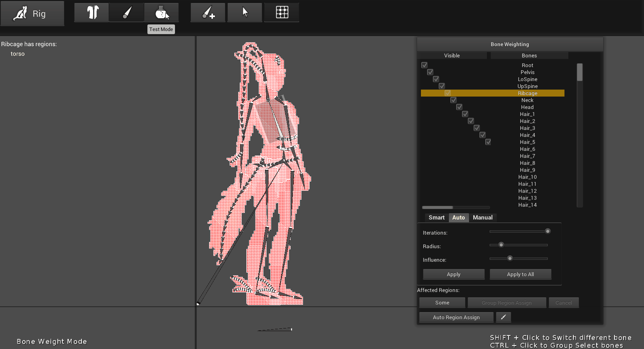Click the Cancel button in Affected Regions
This screenshot has height=349, width=644.
click(x=564, y=302)
